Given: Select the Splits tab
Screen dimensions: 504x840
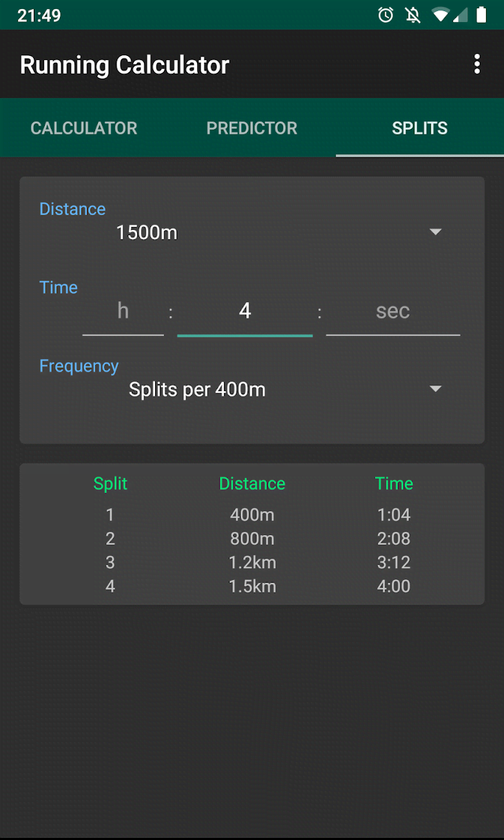Looking at the screenshot, I should [x=420, y=128].
